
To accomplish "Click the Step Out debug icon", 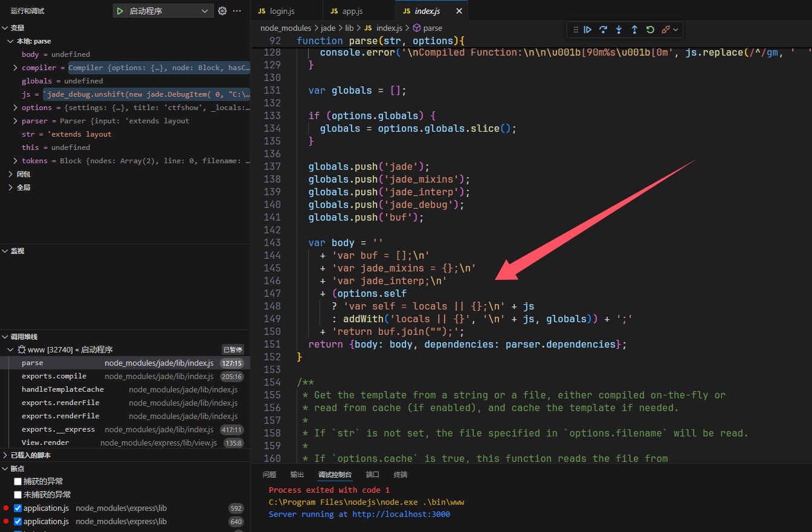I will (634, 29).
